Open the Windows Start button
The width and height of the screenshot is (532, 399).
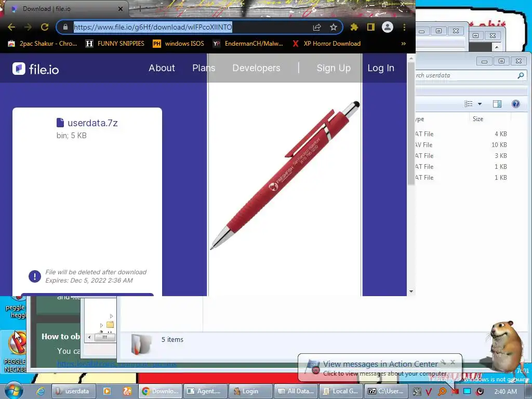14,391
